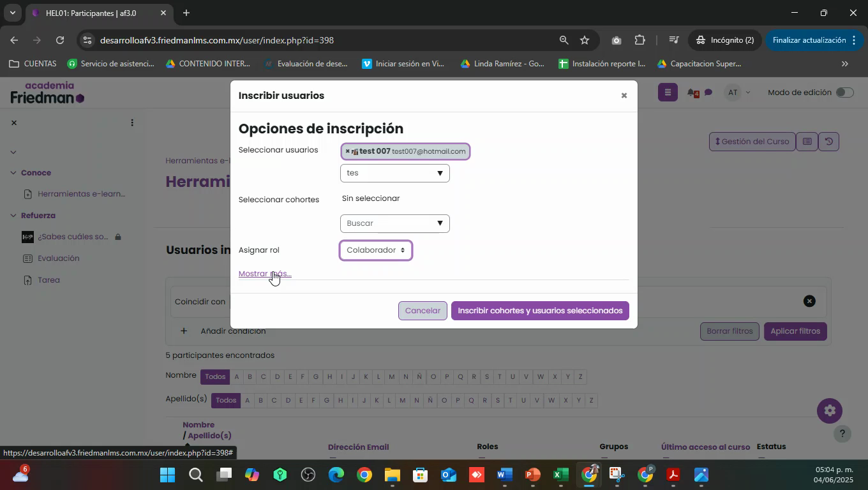Click the Aplicar filtros button
Viewport: 868px width, 490px height.
coord(795,331)
